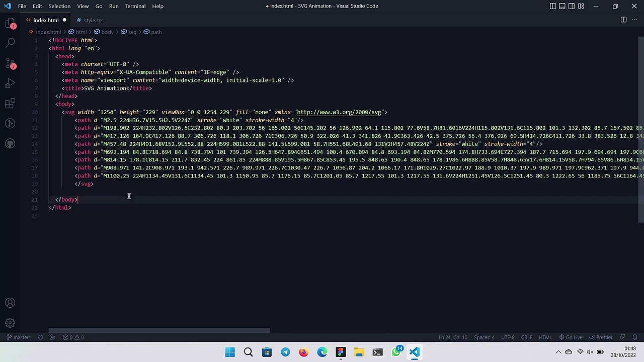Change line endings via CRLF
The width and height of the screenshot is (644, 362).
[526, 337]
